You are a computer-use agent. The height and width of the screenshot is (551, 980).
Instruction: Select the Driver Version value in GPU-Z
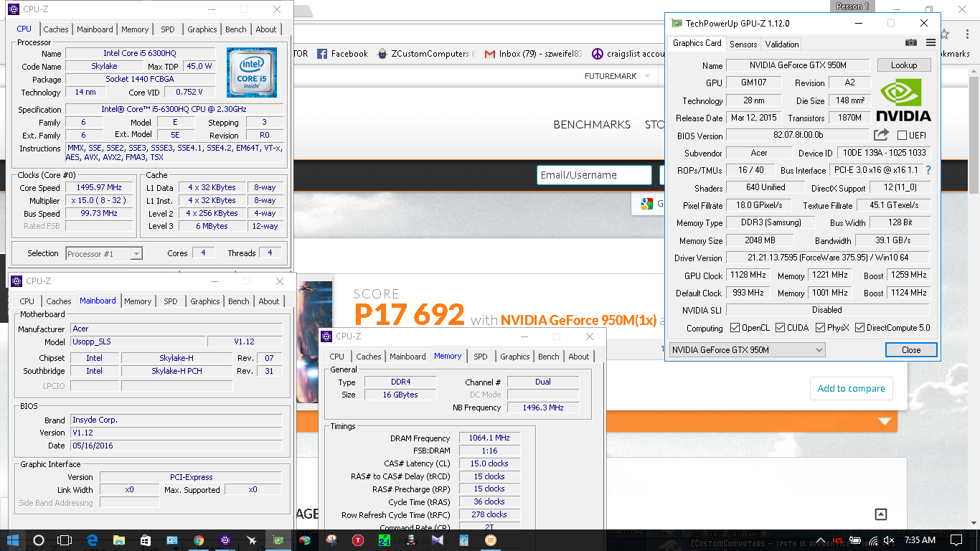tap(828, 258)
